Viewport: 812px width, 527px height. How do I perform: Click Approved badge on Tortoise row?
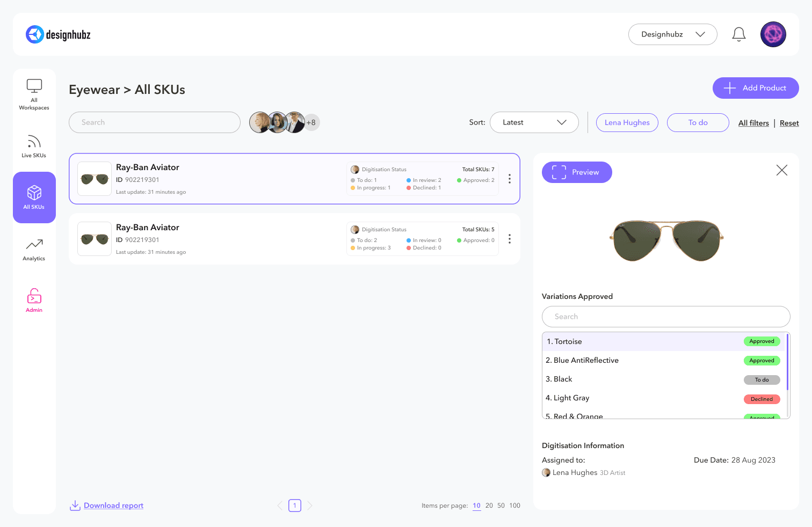762,341
